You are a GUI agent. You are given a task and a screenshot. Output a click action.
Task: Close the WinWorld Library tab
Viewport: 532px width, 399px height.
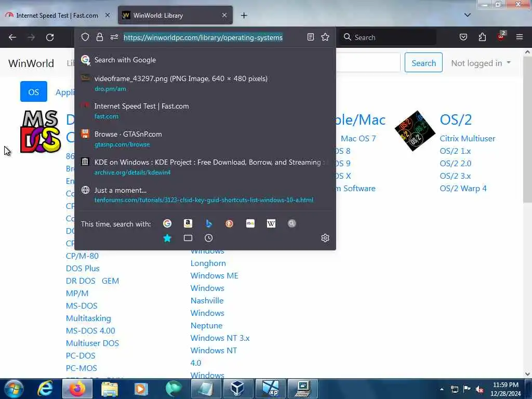tap(224, 15)
